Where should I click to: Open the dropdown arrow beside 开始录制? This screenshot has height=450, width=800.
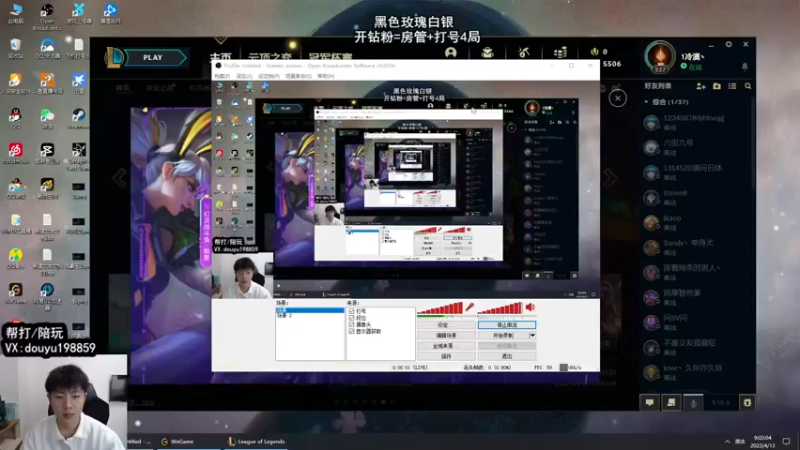532,336
